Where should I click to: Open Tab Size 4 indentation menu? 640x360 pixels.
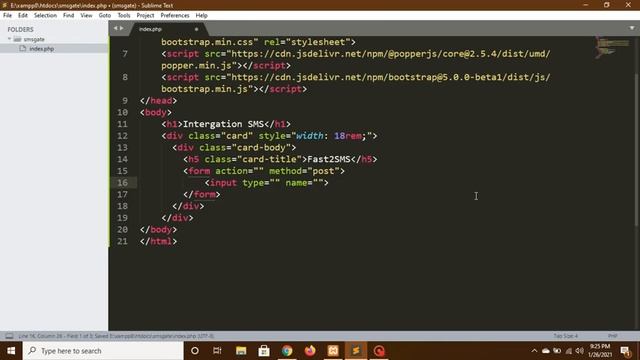[x=565, y=336]
